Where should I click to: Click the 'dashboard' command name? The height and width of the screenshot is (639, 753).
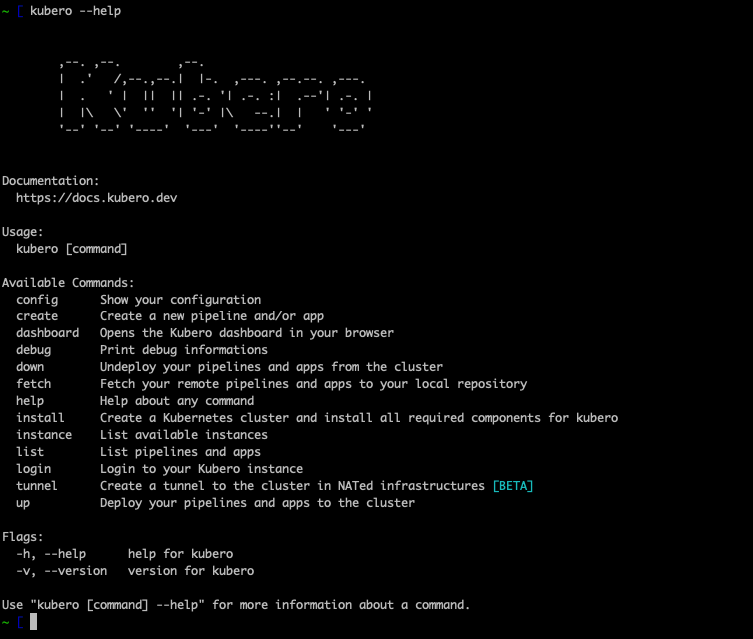pyautogui.click(x=48, y=333)
